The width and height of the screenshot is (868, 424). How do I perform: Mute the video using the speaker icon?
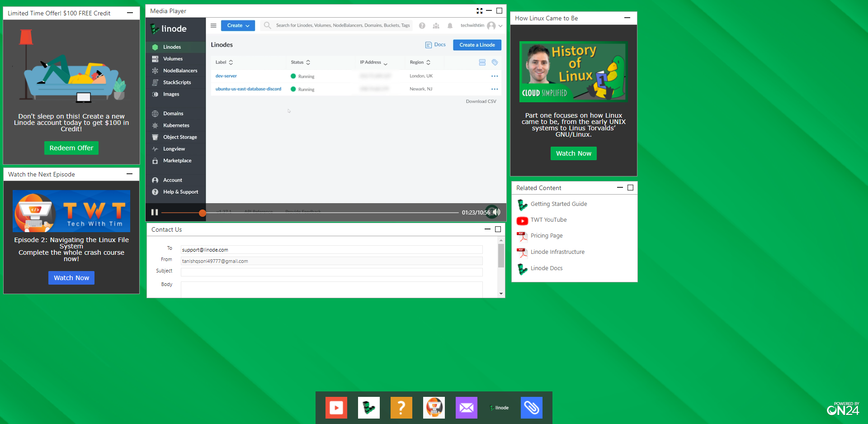point(496,212)
